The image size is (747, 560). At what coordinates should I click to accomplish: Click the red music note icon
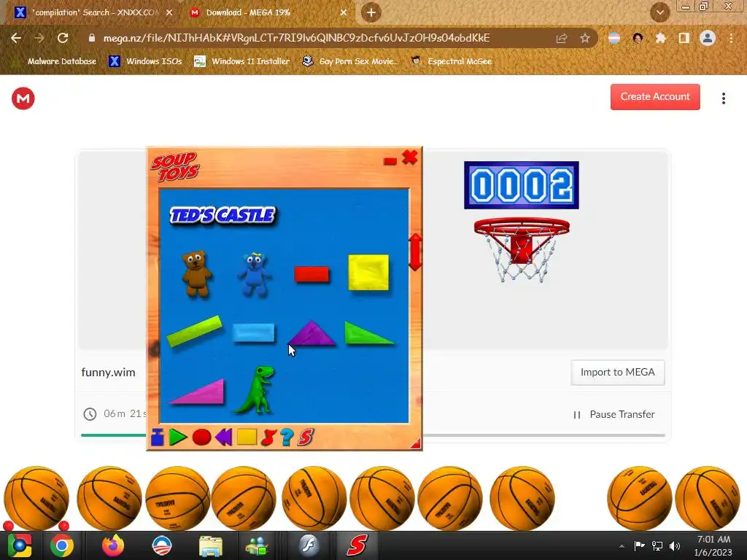268,437
